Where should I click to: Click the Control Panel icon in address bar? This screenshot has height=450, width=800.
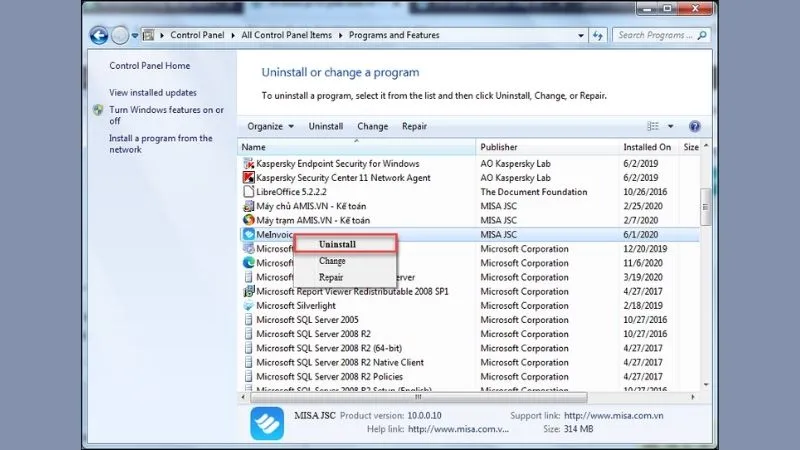pos(148,35)
